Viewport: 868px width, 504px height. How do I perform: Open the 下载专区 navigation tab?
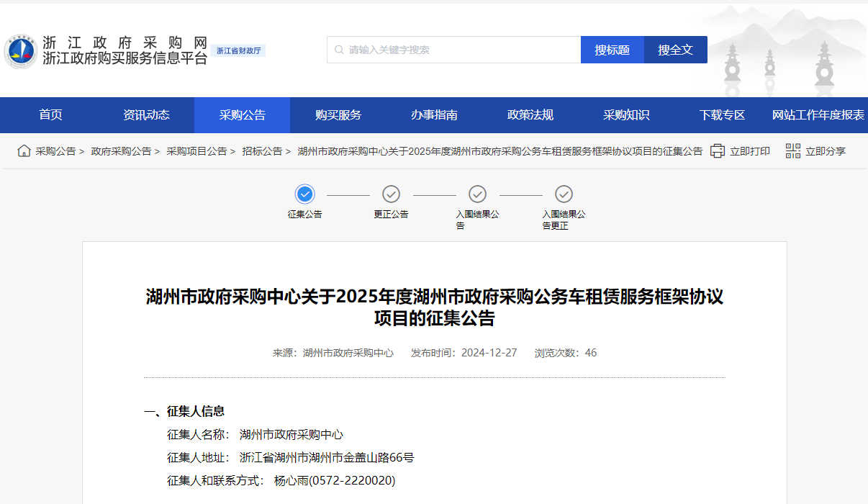point(721,114)
